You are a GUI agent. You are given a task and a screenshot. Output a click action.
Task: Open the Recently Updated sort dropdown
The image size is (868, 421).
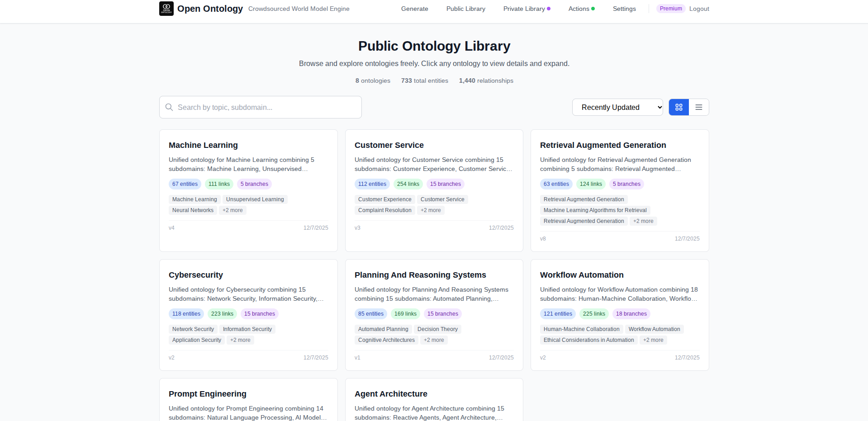click(617, 107)
